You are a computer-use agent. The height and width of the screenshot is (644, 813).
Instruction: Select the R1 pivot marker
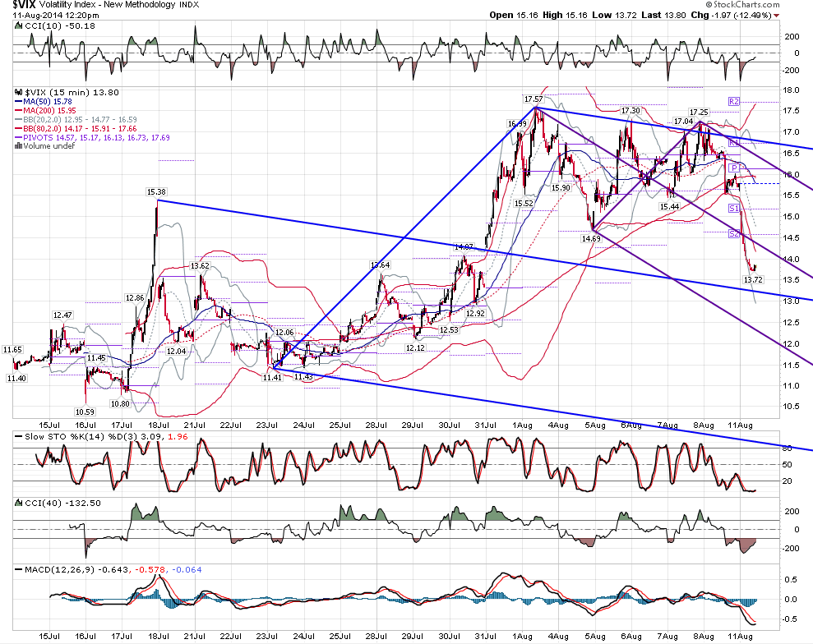click(733, 142)
